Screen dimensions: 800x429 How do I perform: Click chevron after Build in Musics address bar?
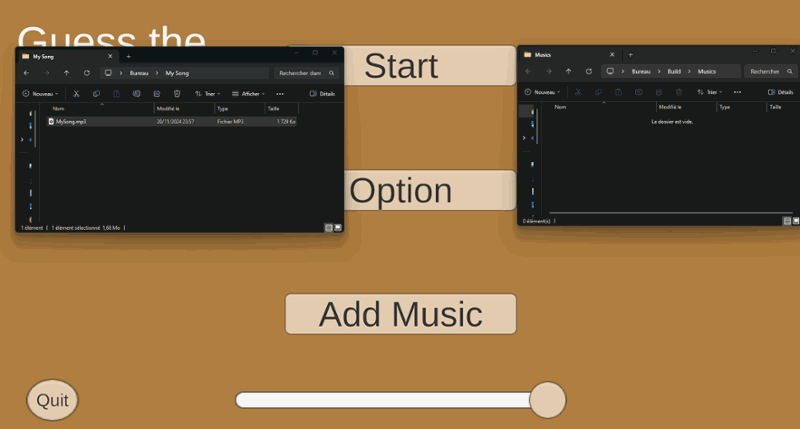(x=689, y=71)
